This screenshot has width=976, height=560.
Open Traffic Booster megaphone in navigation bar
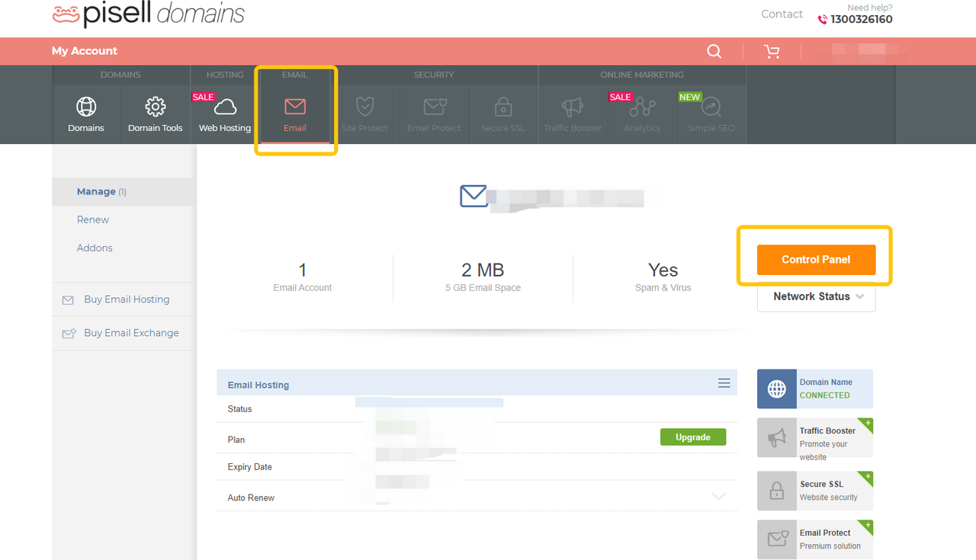pos(573,107)
